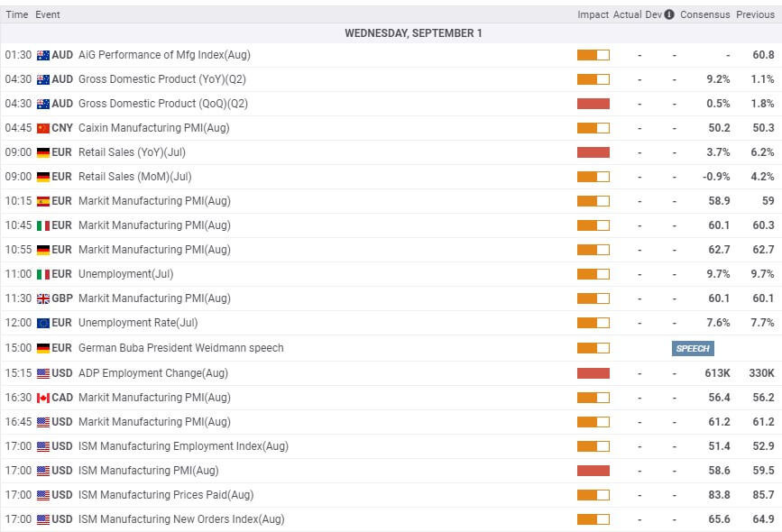This screenshot has height=532, width=782.
Task: Open Caixin Manufacturing PMI(Aug) event
Action: (x=153, y=128)
